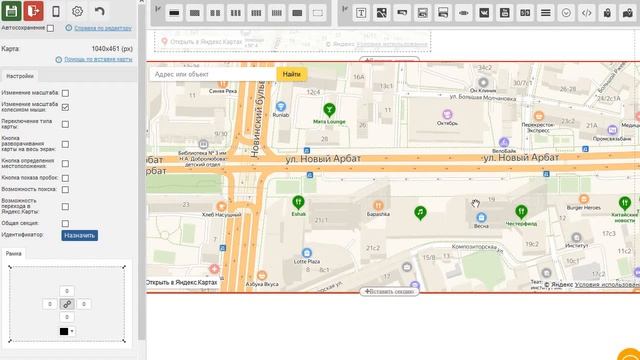Click the Октябрь cinema map marker
Image resolution: width=640 pixels, height=360 pixels.
(447, 114)
